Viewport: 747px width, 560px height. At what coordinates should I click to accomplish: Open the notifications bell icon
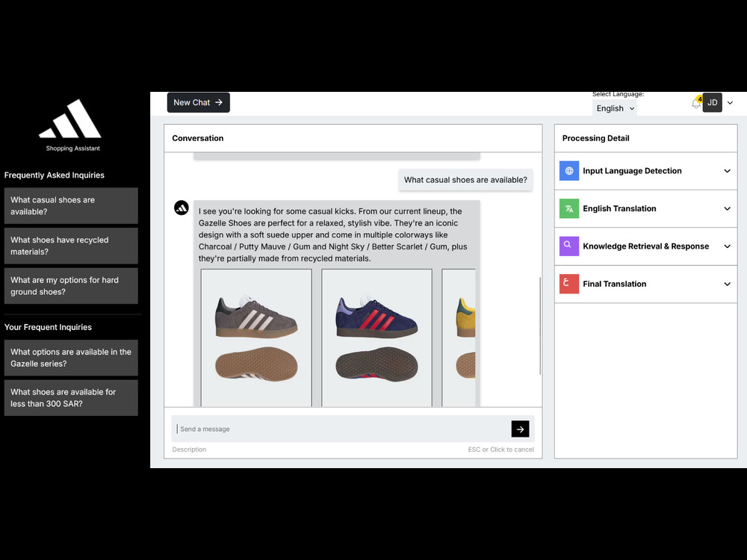696,103
